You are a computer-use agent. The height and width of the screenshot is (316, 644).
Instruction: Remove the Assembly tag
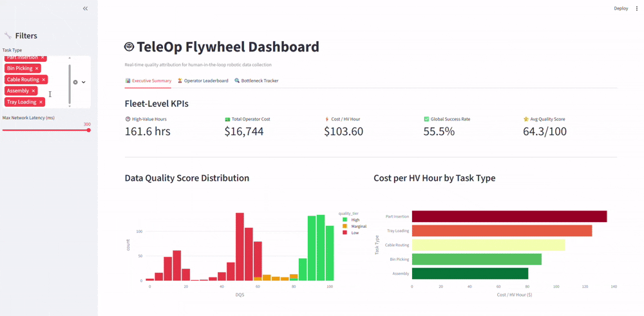33,91
